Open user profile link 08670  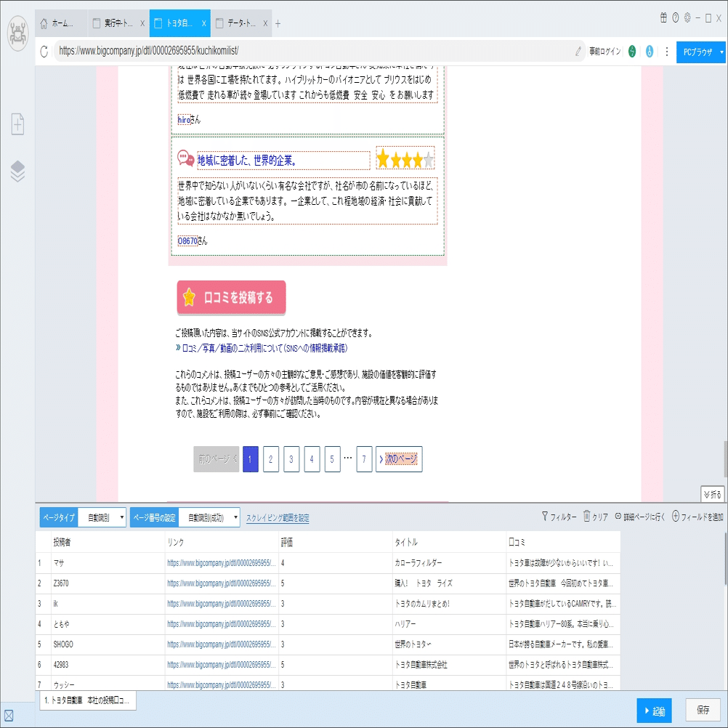pyautogui.click(x=187, y=241)
